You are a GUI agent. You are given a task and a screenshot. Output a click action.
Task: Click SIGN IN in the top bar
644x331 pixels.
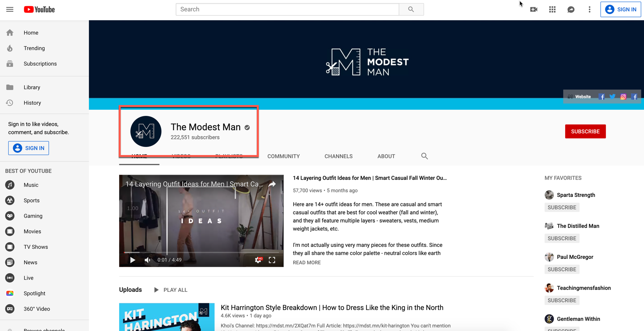[621, 9]
